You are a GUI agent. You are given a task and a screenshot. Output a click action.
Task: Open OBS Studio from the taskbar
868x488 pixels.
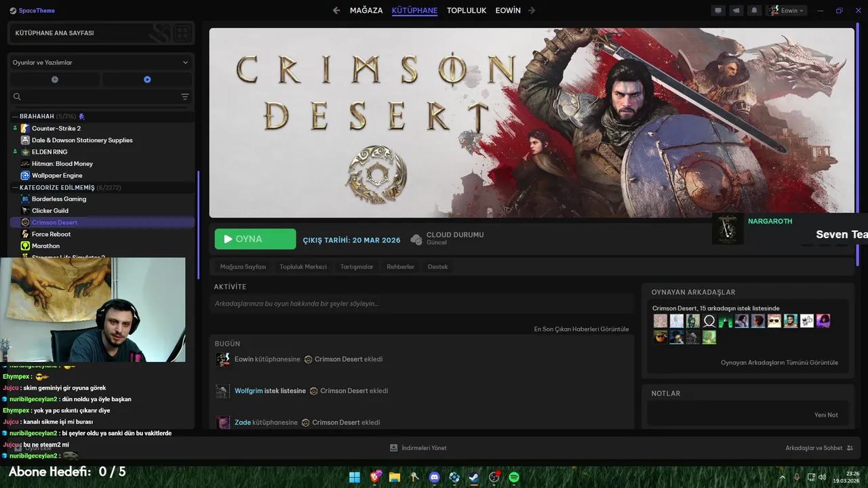click(494, 477)
